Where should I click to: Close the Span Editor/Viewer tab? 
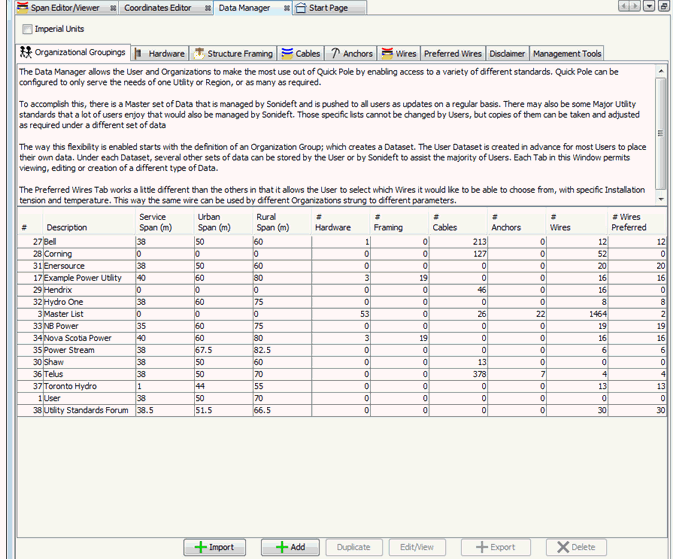click(x=113, y=8)
